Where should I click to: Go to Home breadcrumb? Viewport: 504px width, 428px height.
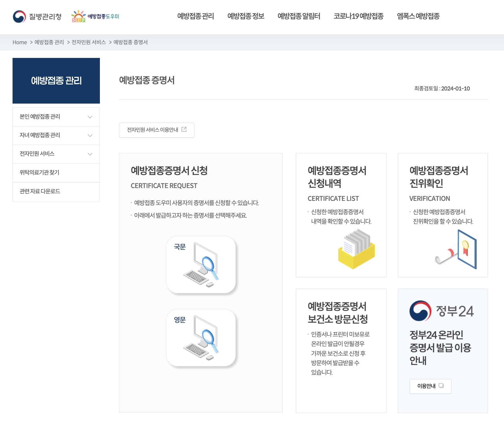pyautogui.click(x=20, y=42)
